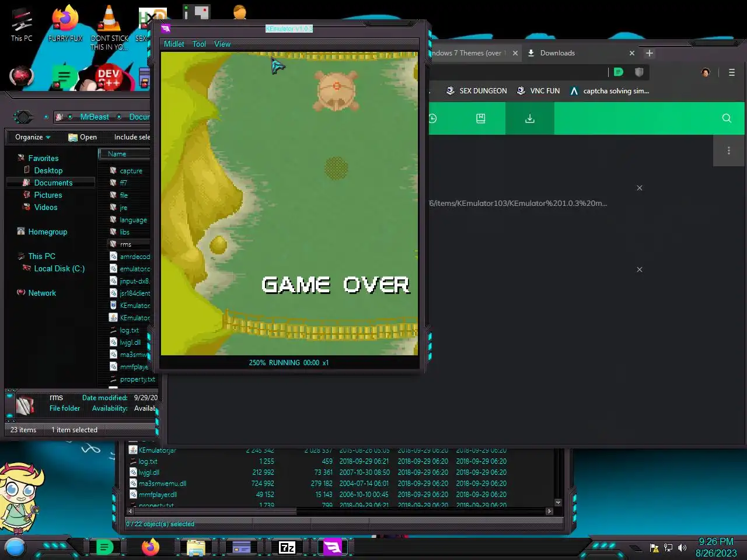Viewport: 747px width, 560px height.
Task: Click the Open button in Explorer toolbar
Action: pos(82,137)
